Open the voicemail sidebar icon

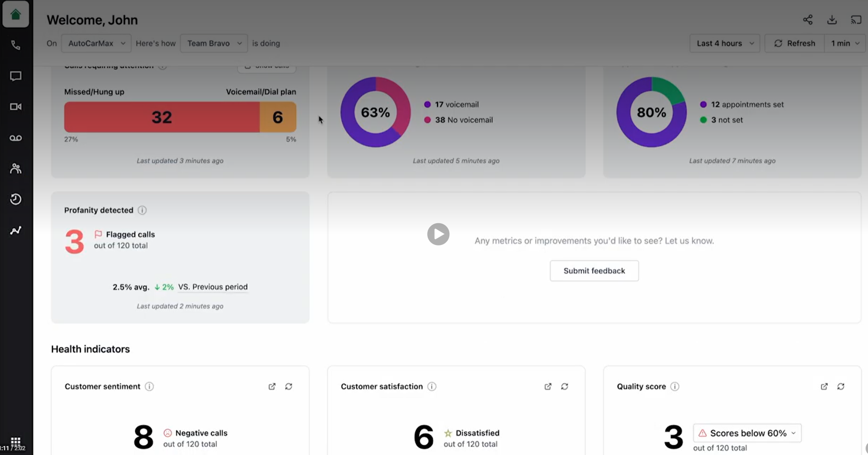pos(16,138)
